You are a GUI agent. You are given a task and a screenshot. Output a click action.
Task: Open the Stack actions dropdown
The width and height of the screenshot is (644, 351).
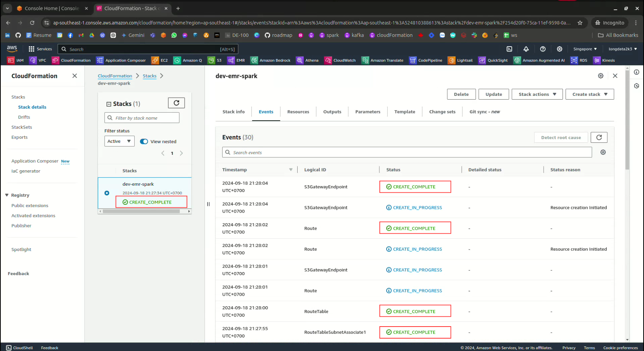pyautogui.click(x=537, y=94)
